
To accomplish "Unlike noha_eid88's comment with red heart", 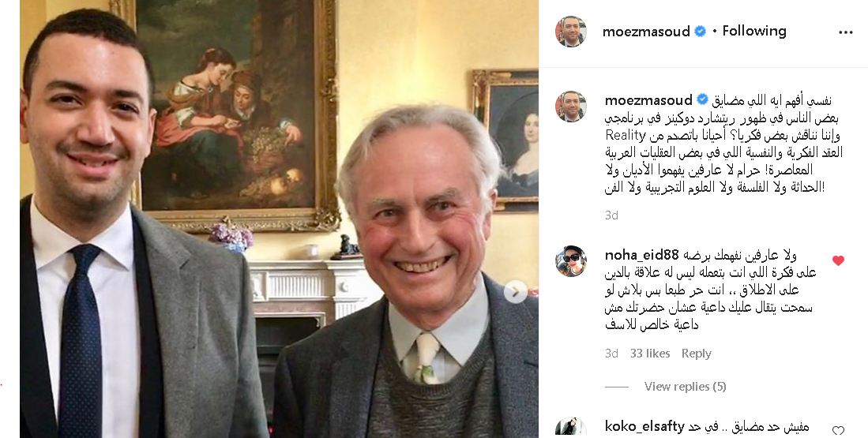I will 838,260.
